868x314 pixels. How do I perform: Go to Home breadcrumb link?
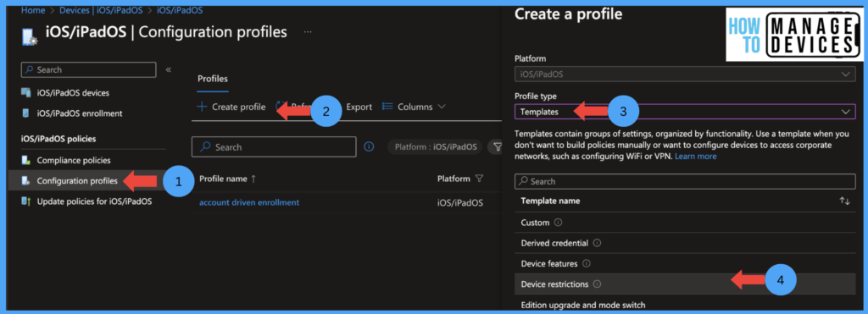click(33, 10)
